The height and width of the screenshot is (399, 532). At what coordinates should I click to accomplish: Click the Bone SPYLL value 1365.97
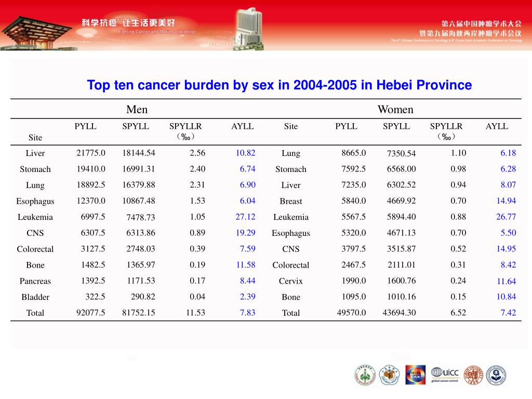(140, 264)
